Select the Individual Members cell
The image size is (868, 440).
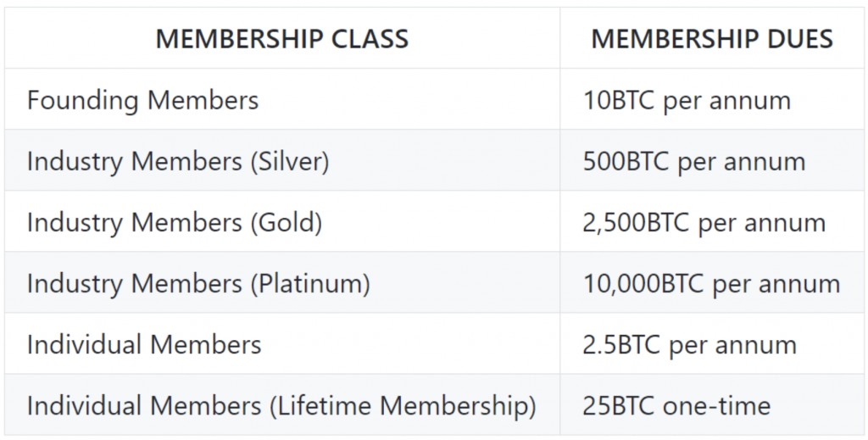tap(144, 344)
